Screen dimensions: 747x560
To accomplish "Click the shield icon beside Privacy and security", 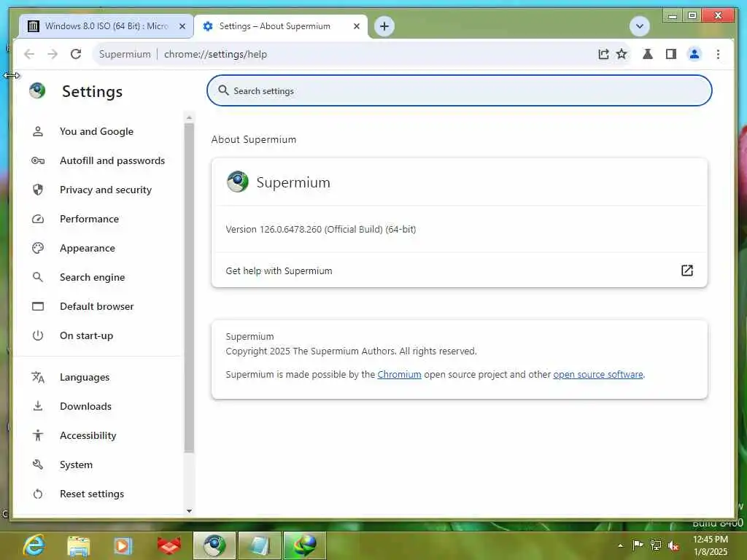I will click(38, 190).
